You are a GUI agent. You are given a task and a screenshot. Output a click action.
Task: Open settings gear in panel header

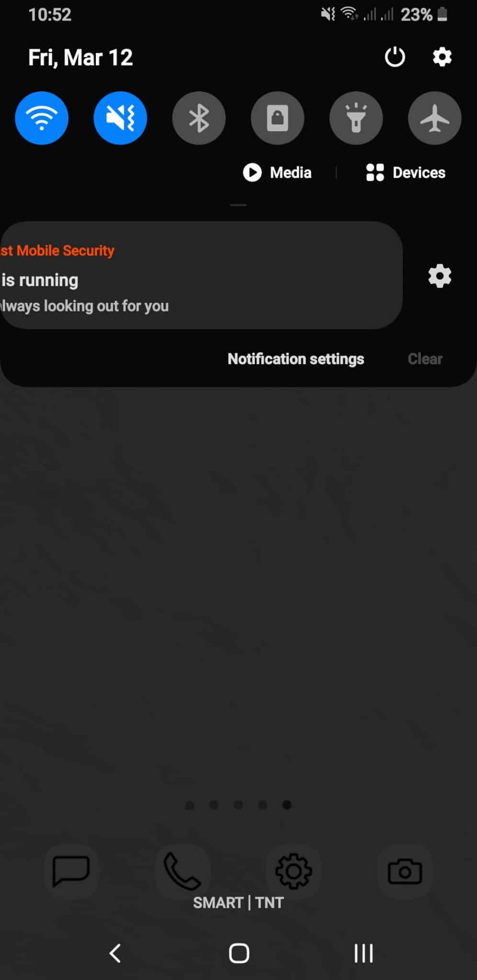tap(442, 57)
